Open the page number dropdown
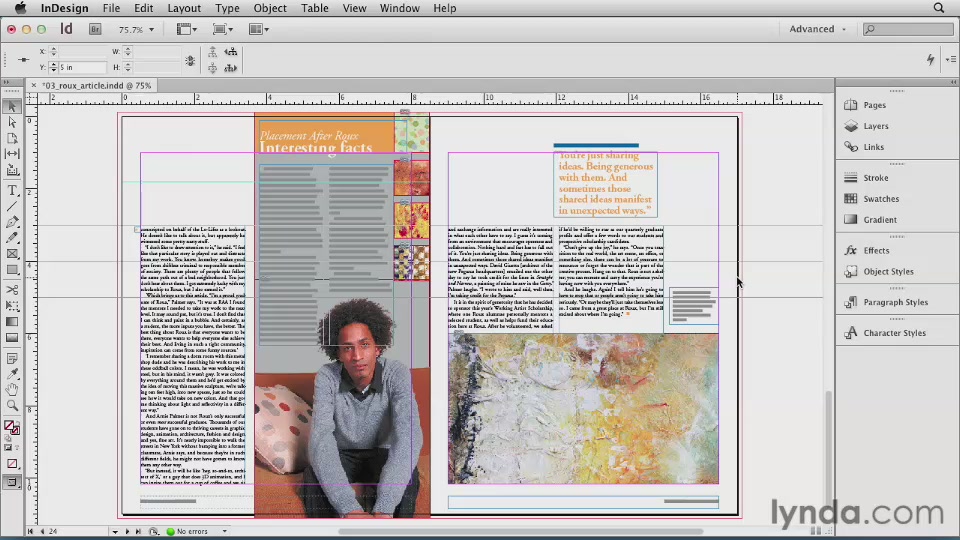The width and height of the screenshot is (960, 540). pos(114,531)
